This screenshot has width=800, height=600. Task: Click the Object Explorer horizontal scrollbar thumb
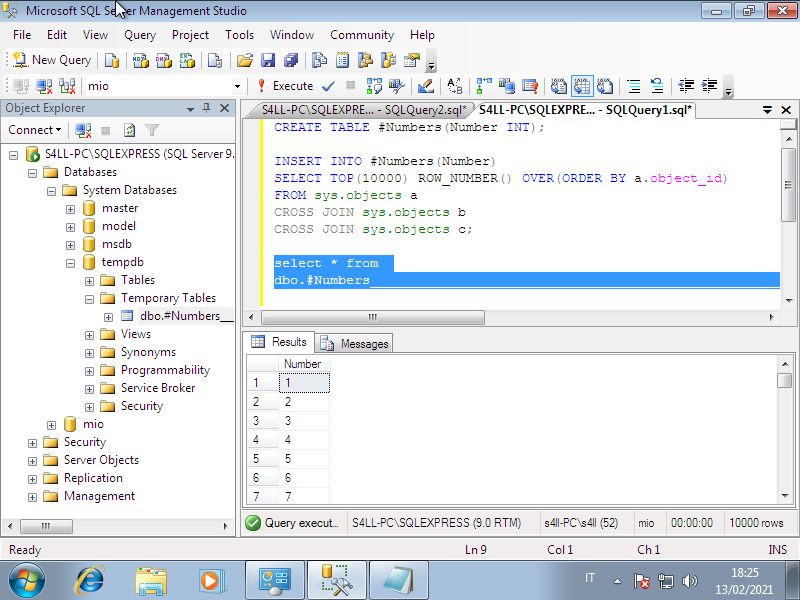pos(46,526)
